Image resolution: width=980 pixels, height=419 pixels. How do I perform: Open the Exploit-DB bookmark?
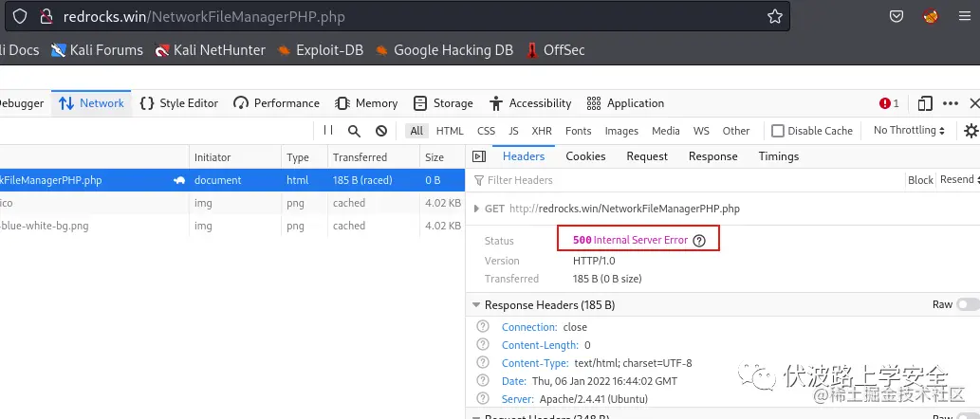click(320, 50)
